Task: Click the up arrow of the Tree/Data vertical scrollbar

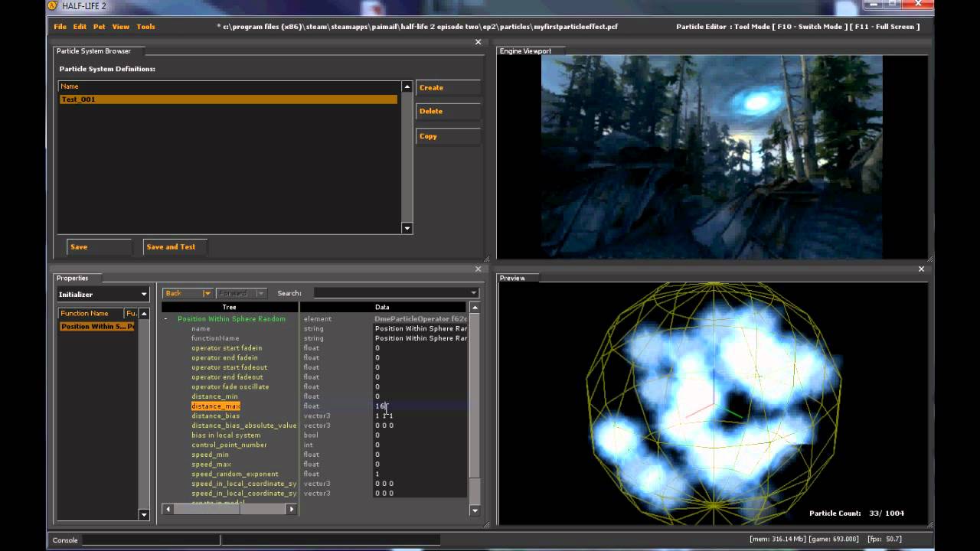Action: point(474,308)
